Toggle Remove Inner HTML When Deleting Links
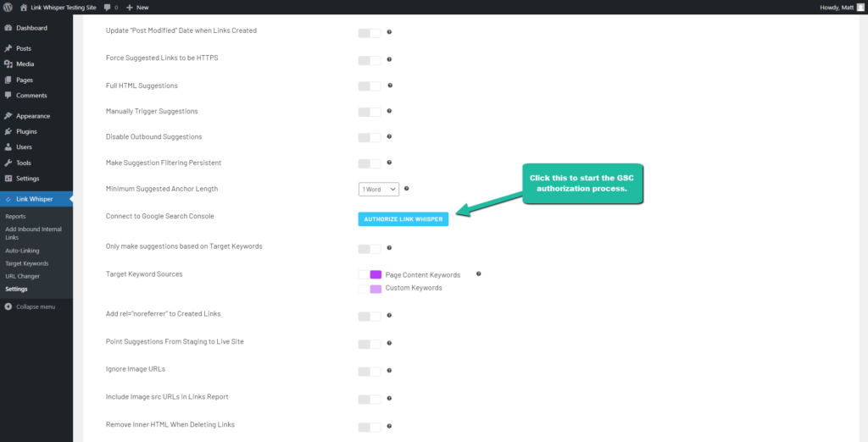This screenshot has width=868, height=442. click(370, 427)
